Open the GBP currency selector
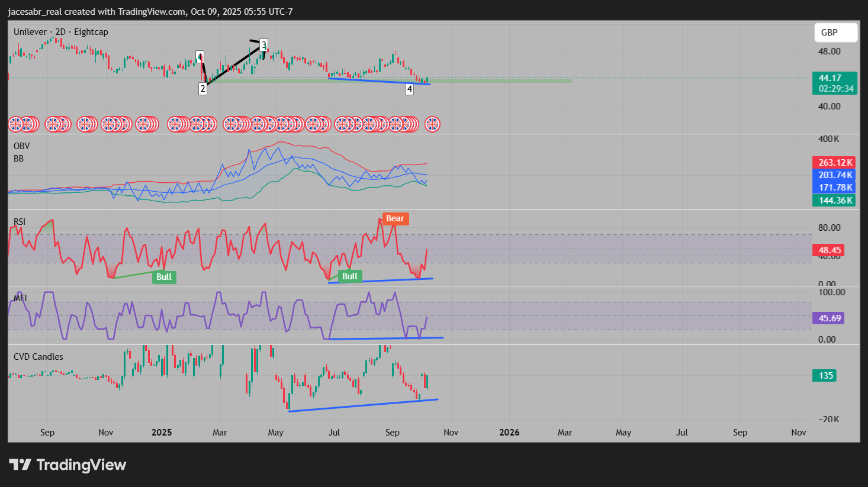This screenshot has width=868, height=487. tap(835, 33)
